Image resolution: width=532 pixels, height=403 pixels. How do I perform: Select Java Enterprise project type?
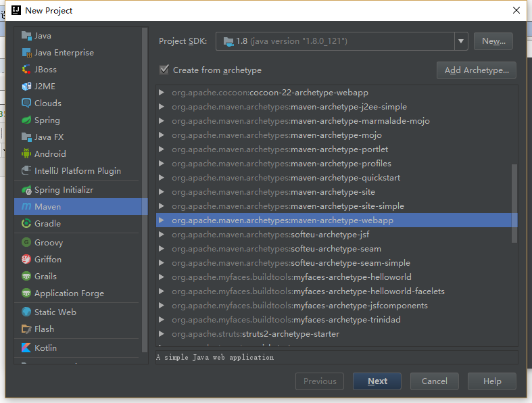(x=64, y=53)
